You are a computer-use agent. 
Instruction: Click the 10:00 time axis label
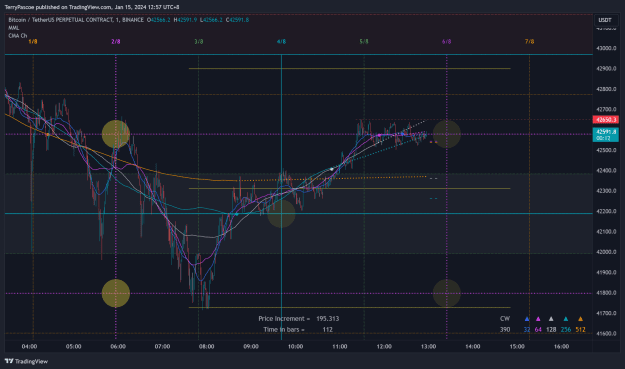(295, 346)
